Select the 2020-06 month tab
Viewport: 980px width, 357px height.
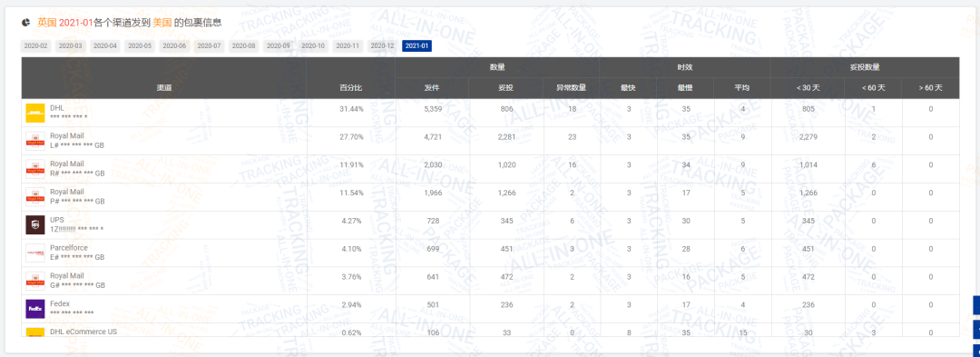[174, 45]
